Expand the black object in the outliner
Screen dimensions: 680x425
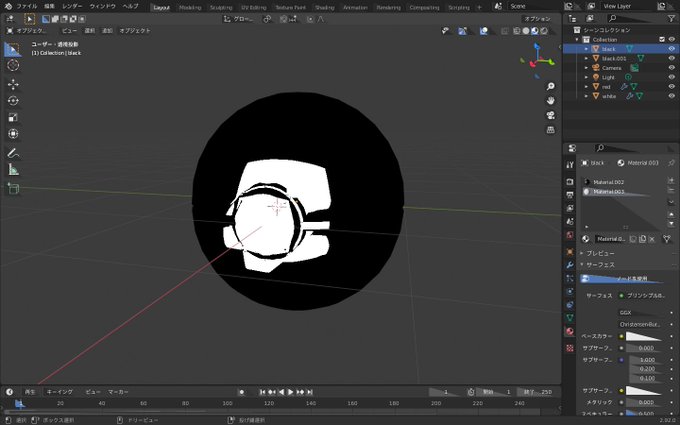(x=586, y=49)
